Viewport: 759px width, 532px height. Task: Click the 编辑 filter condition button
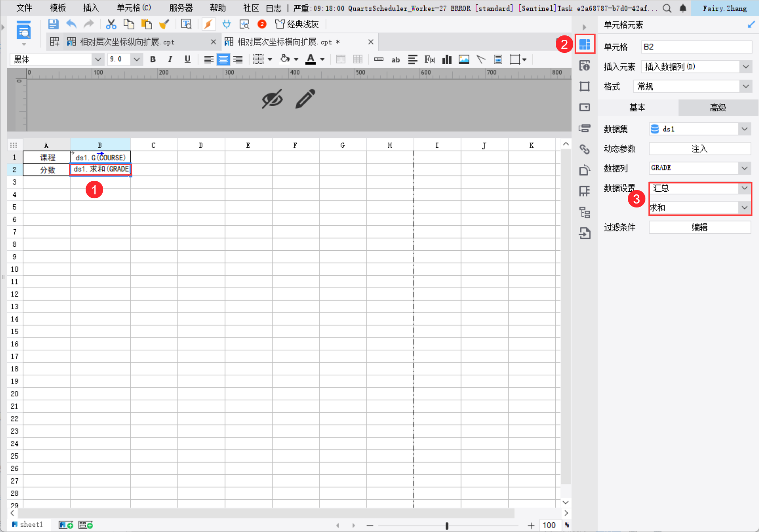pyautogui.click(x=700, y=227)
